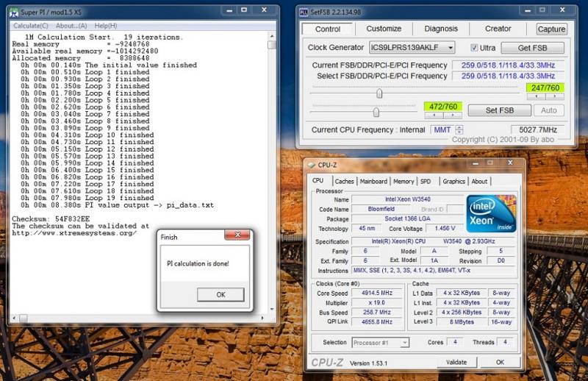This screenshot has width=588, height=381.
Task: Open the Diagnosis tab in SetFSB
Action: click(441, 29)
